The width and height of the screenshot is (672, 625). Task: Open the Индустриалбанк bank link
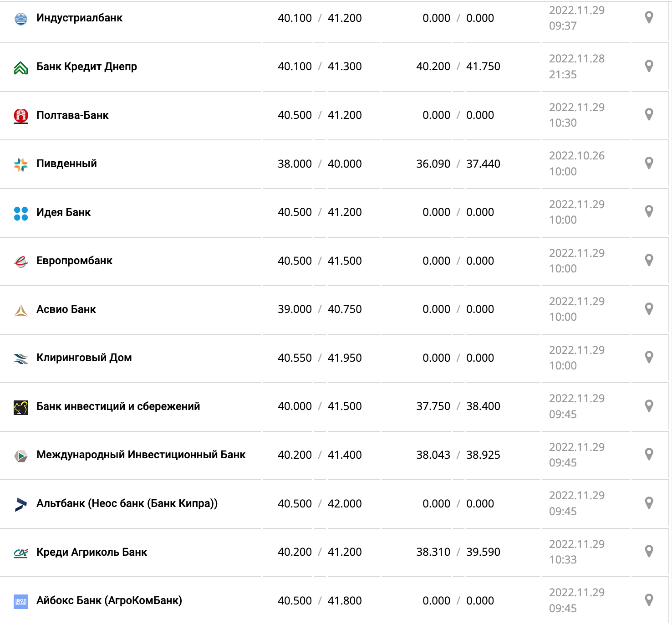pyautogui.click(x=79, y=18)
